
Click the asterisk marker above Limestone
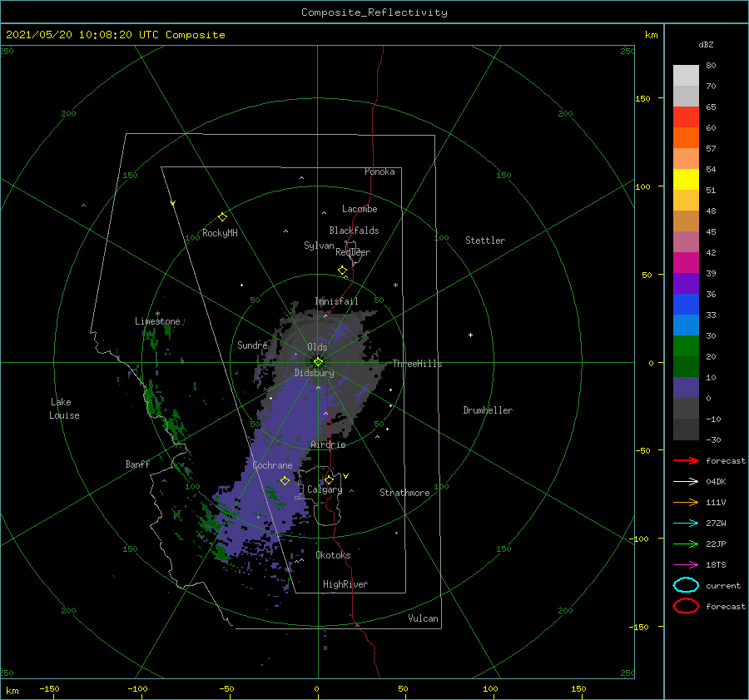click(x=157, y=314)
